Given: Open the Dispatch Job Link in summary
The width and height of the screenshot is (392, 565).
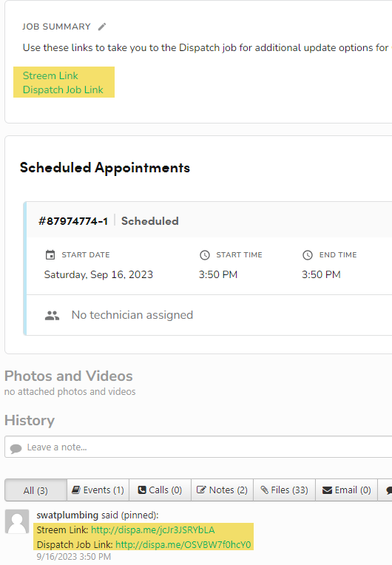Looking at the screenshot, I should pos(63,89).
